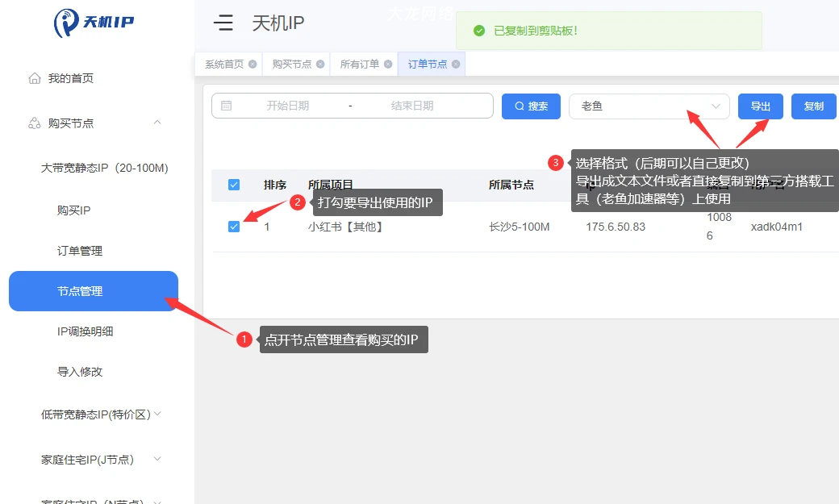Click the 搜索 search button
The height and width of the screenshot is (504, 839).
point(531,106)
